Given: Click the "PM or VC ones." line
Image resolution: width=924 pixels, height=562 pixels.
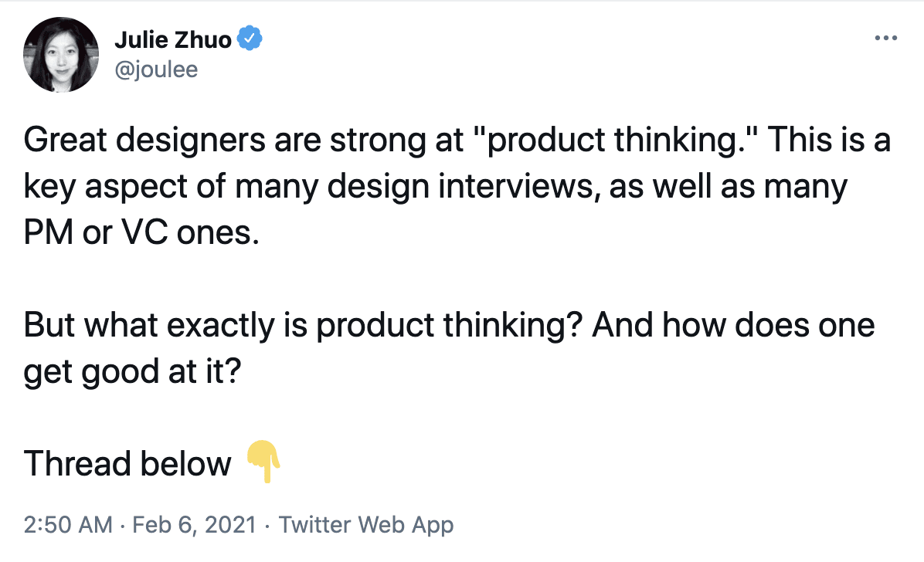Looking at the screenshot, I should tap(141, 232).
